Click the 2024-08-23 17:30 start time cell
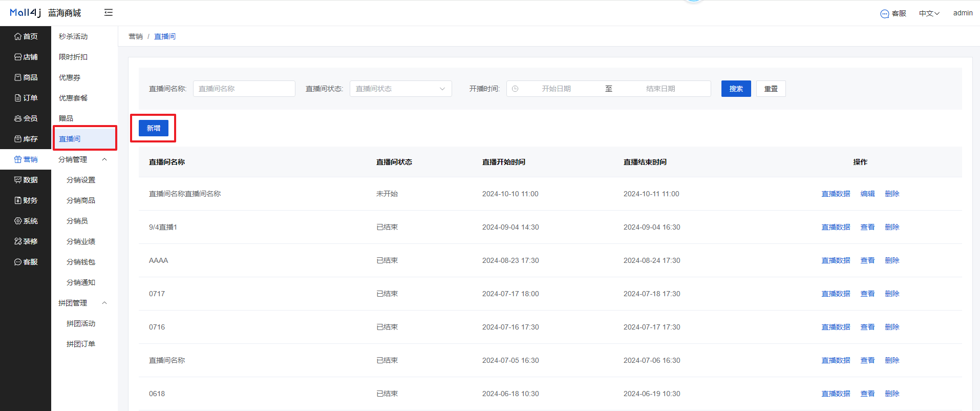 click(x=510, y=260)
